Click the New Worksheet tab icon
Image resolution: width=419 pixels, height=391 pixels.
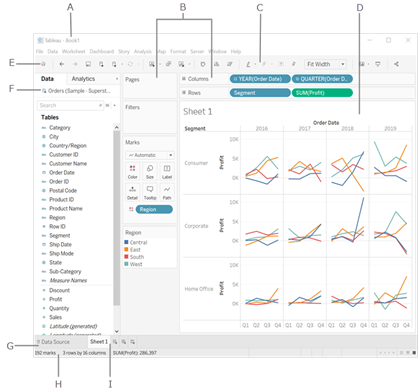pos(115,342)
